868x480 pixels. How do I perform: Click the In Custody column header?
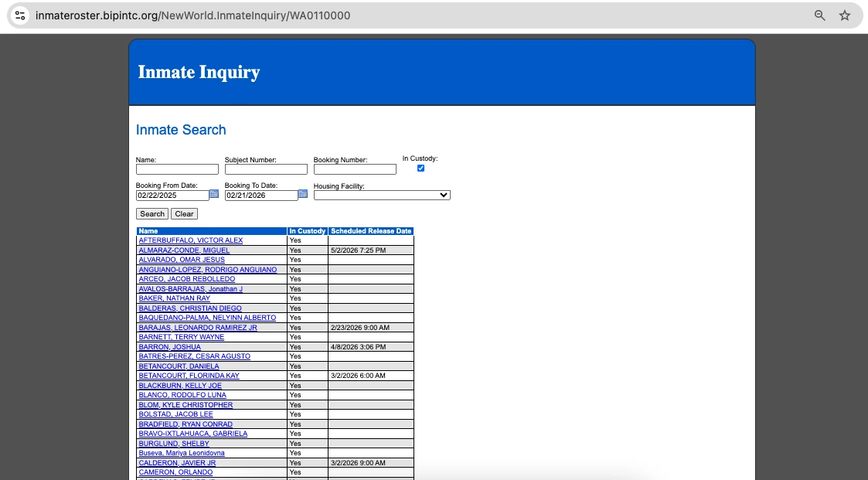coord(307,231)
